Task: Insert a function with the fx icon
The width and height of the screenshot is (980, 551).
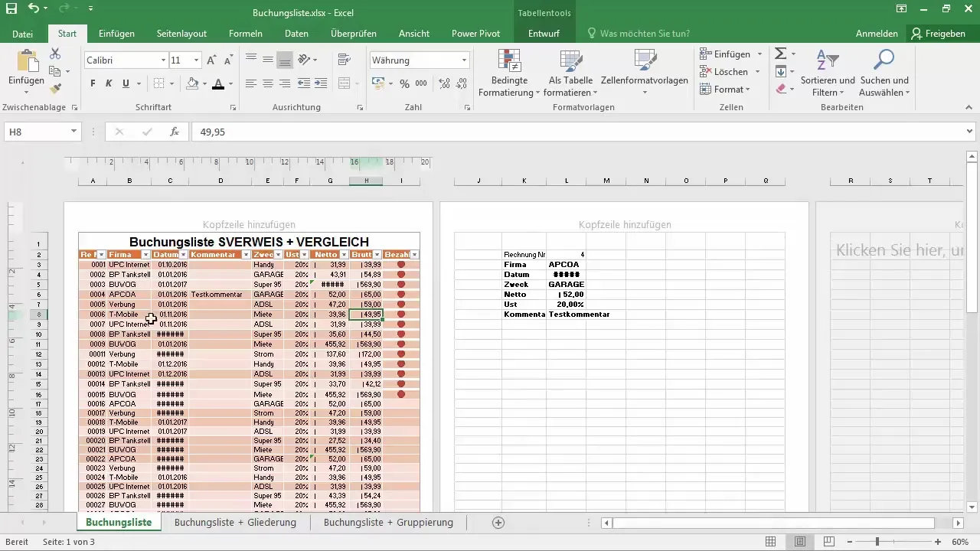Action: 175,132
